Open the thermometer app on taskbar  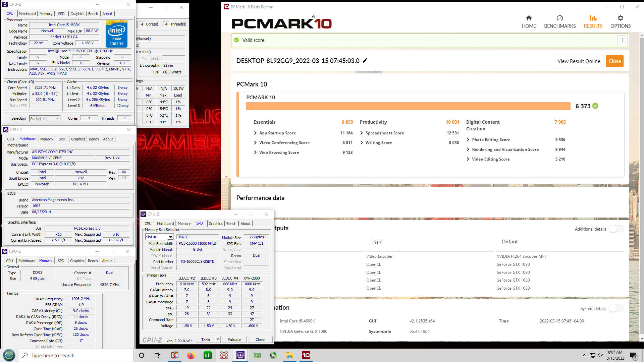(175, 355)
